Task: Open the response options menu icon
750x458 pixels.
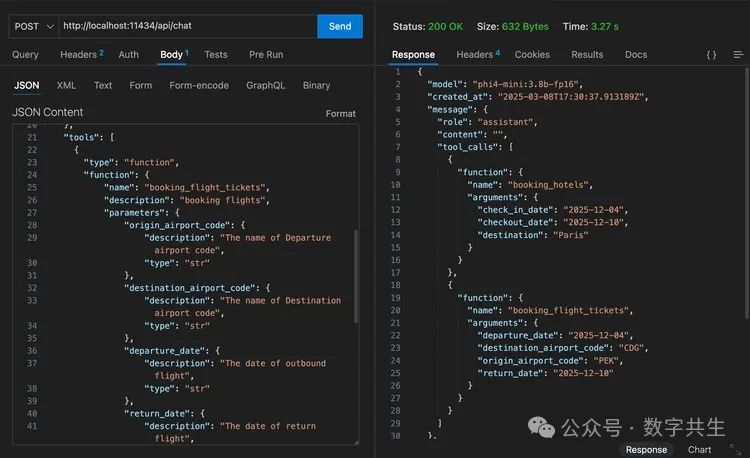Action: pos(738,55)
